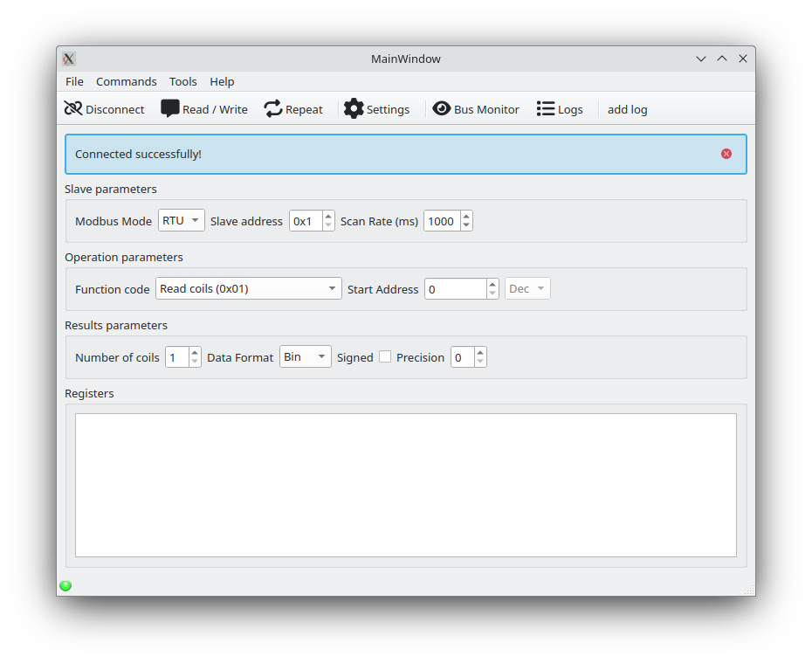The width and height of the screenshot is (812, 663).
Task: Click the green connection status indicator
Action: [x=65, y=585]
